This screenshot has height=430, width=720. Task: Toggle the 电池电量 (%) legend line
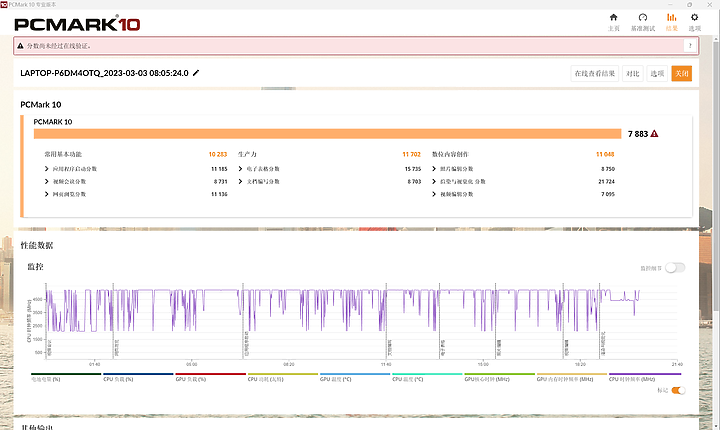coord(66,377)
